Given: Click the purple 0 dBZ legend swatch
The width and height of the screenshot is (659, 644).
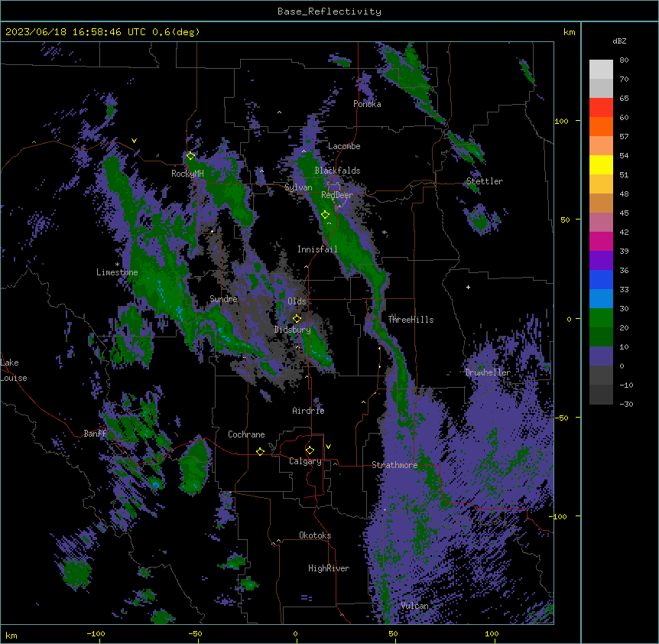Looking at the screenshot, I should coord(601,356).
